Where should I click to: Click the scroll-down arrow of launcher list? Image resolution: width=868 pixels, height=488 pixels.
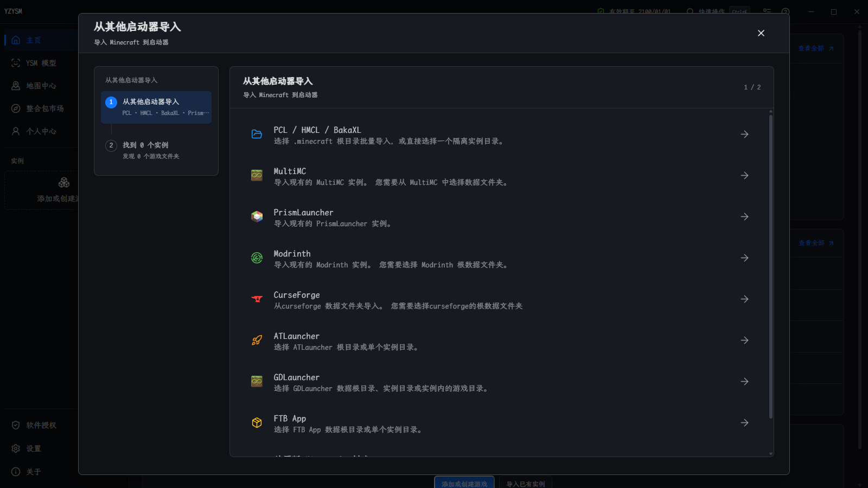click(770, 454)
